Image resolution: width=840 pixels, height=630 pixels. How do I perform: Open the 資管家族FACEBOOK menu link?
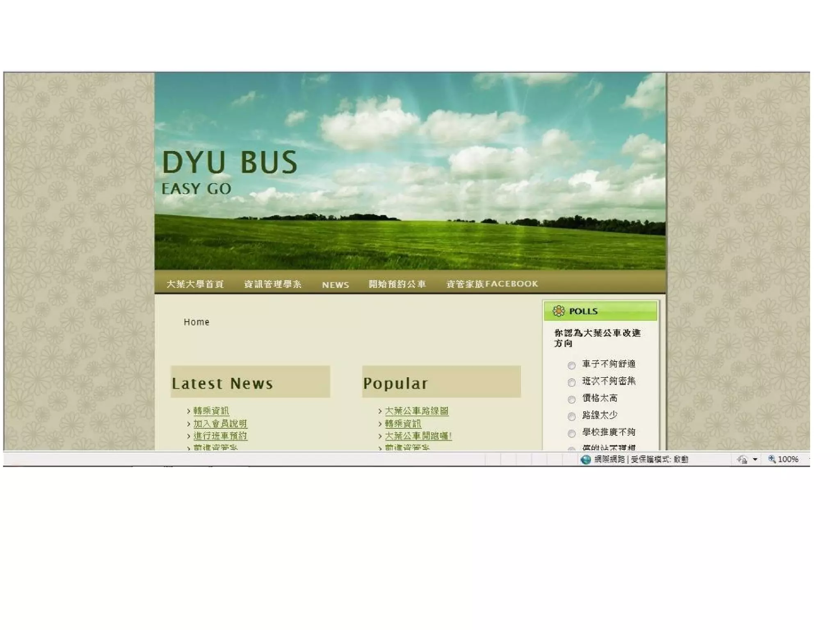pyautogui.click(x=492, y=284)
